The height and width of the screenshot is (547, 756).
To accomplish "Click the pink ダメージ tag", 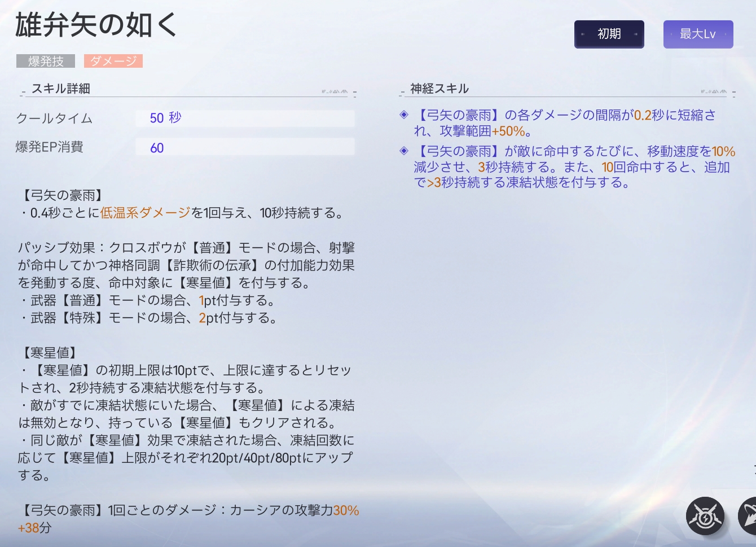I will tap(113, 61).
